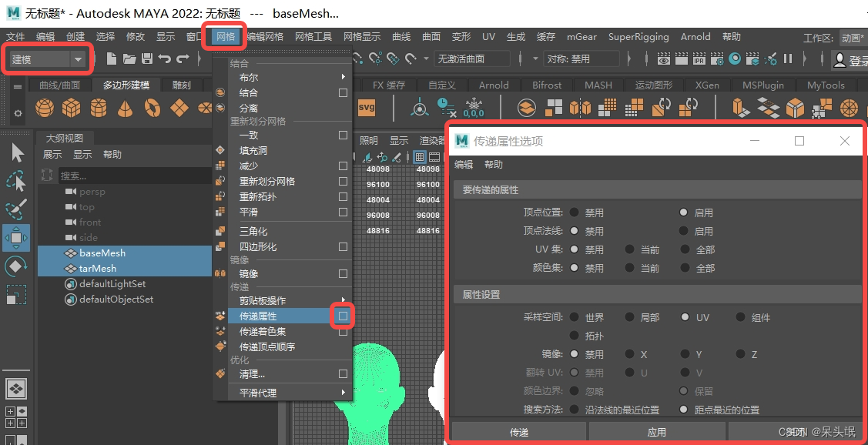Select 拓扑 radio for 采样空间

574,336
